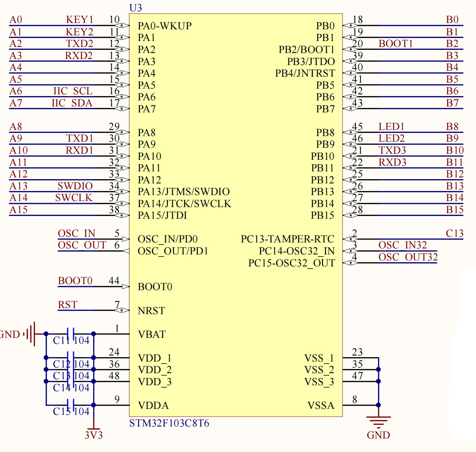Click the TXD1 net label
Image resolution: width=476 pixels, height=452 pixels.
click(80, 138)
